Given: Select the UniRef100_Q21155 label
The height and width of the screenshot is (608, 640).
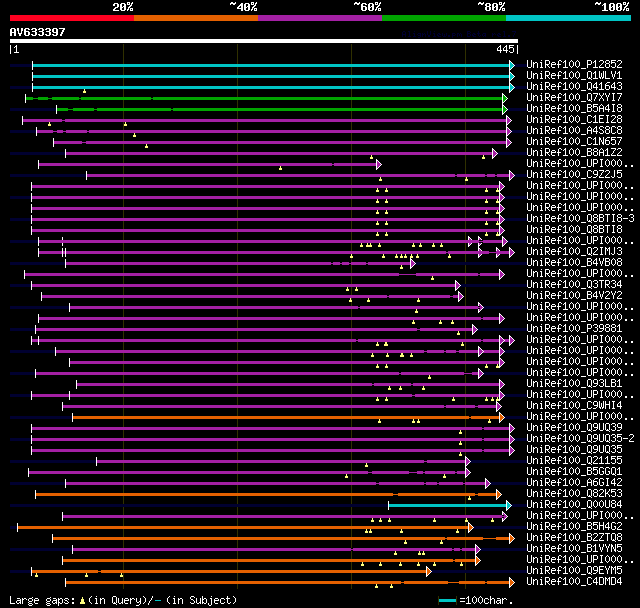Looking at the screenshot, I should (574, 461).
